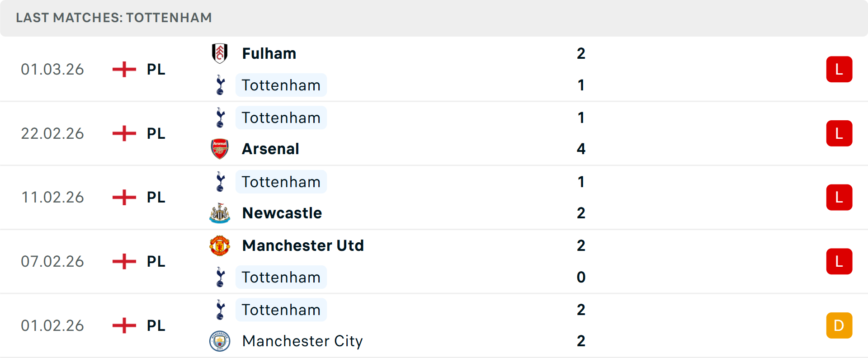Open the Manchester Utd badge icon
This screenshot has height=358, width=868.
(x=220, y=245)
